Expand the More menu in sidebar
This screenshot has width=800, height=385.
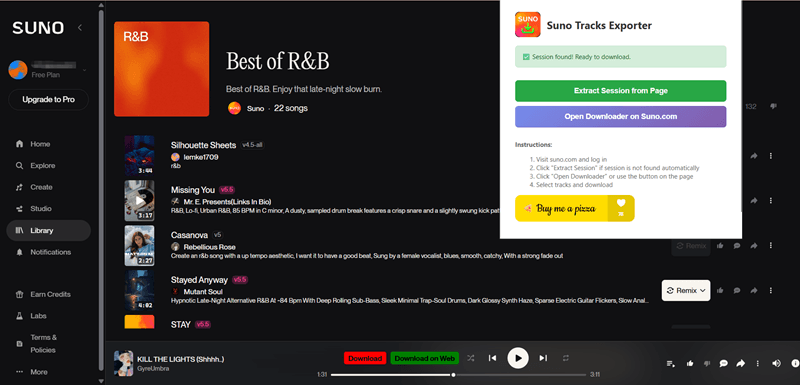point(38,372)
